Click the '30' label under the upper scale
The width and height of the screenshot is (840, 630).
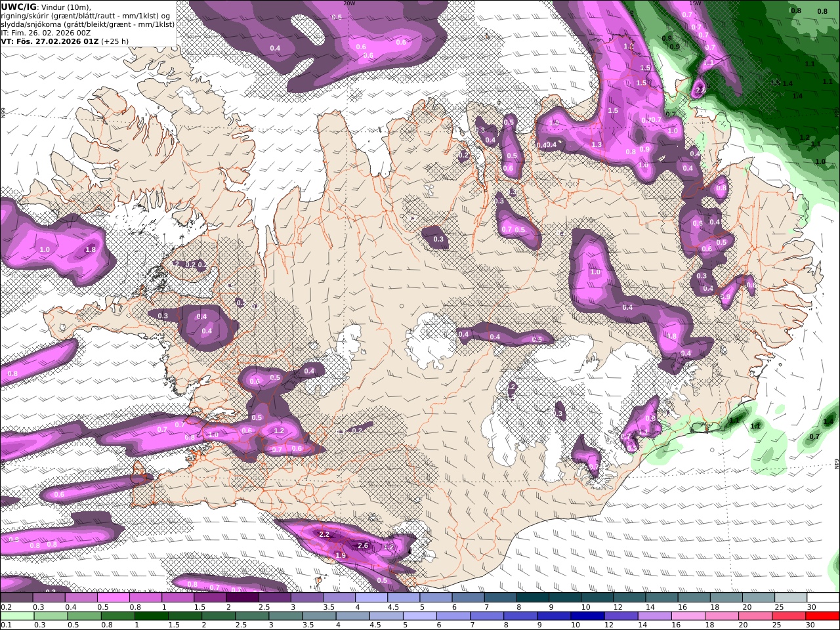(811, 607)
